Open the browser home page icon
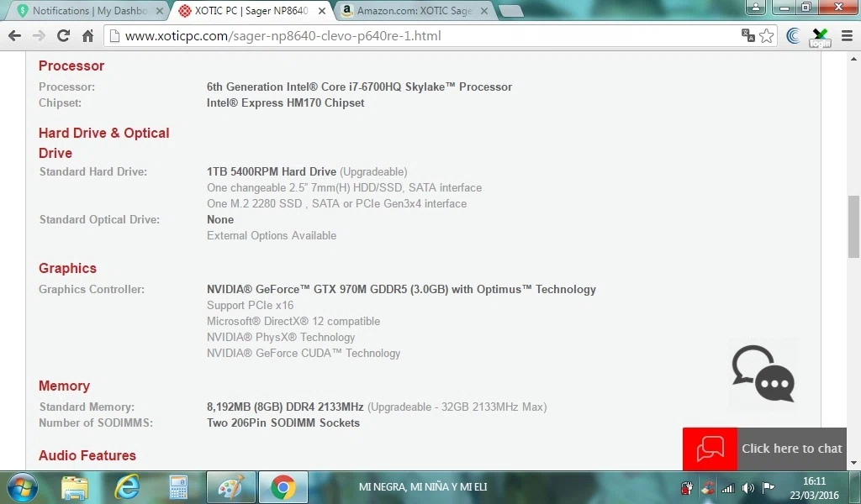 [x=87, y=36]
